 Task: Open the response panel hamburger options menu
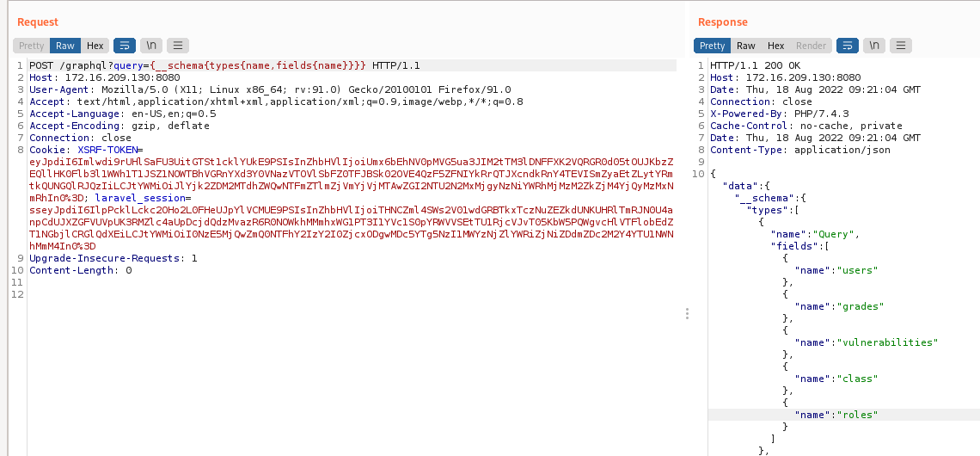pyautogui.click(x=901, y=46)
